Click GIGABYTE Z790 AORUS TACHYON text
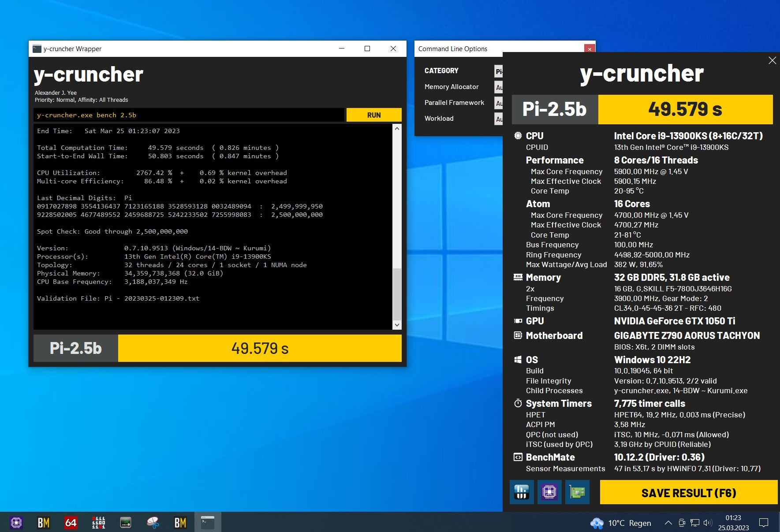Screen dimensions: 780x532 point(687,335)
